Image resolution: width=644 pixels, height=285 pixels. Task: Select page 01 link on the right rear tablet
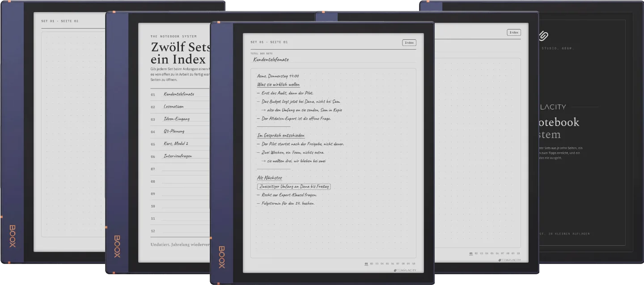click(x=471, y=253)
